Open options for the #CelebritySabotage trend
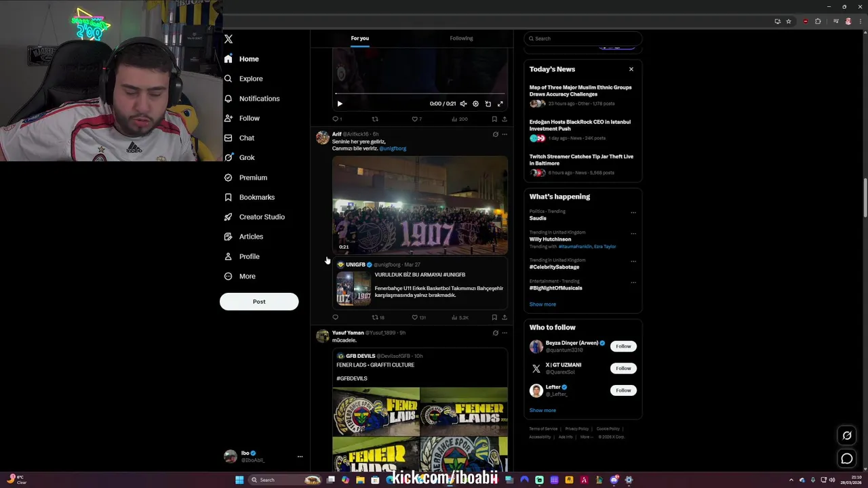The width and height of the screenshot is (868, 488). 633,261
